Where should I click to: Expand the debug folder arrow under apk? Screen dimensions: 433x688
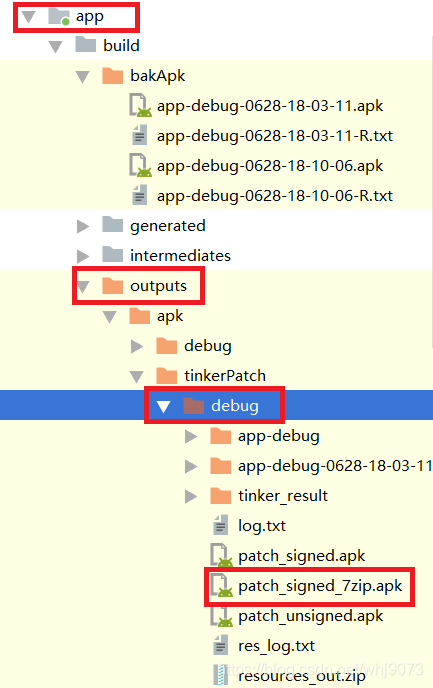coord(137,347)
